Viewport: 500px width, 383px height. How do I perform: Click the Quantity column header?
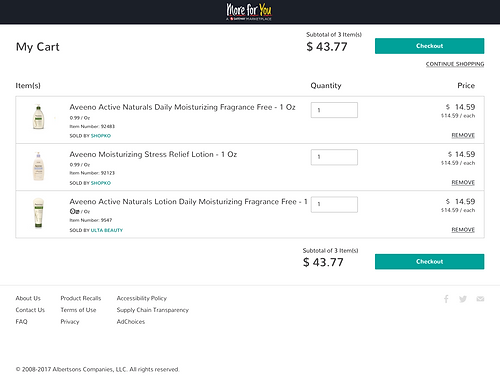pos(326,86)
